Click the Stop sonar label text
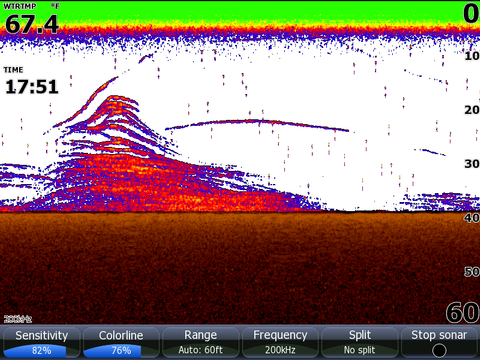Screen dimensions: 480x360 439,335
